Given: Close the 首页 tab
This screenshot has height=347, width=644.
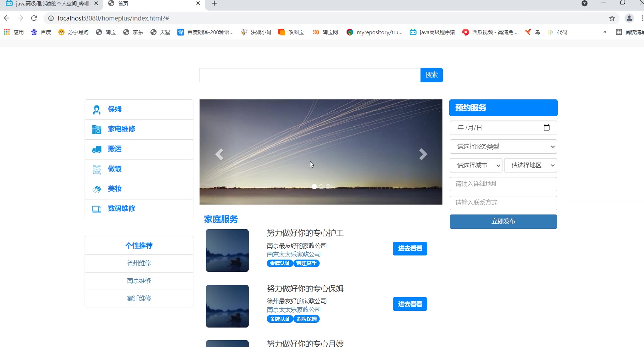Looking at the screenshot, I should click(198, 3).
